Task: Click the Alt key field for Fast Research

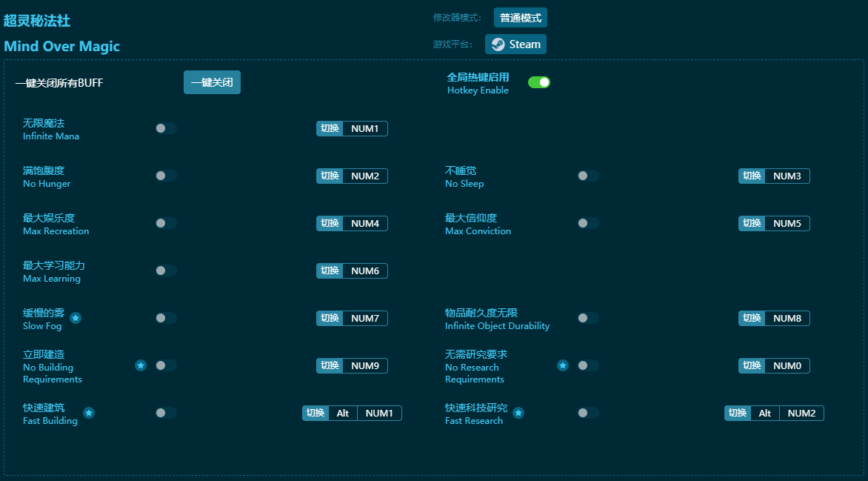Action: [765, 414]
